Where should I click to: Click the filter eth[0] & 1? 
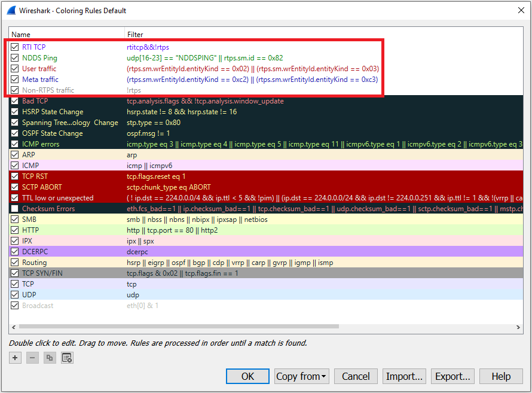tap(142, 306)
